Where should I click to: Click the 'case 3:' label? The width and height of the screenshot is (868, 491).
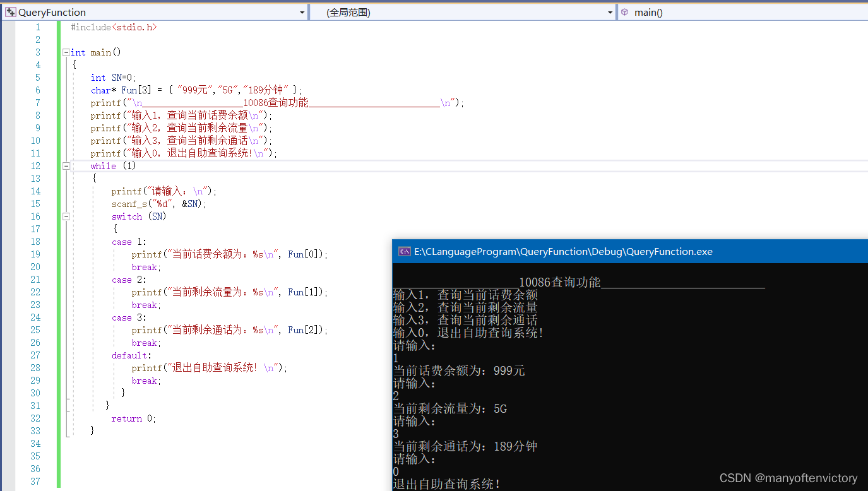(x=129, y=317)
